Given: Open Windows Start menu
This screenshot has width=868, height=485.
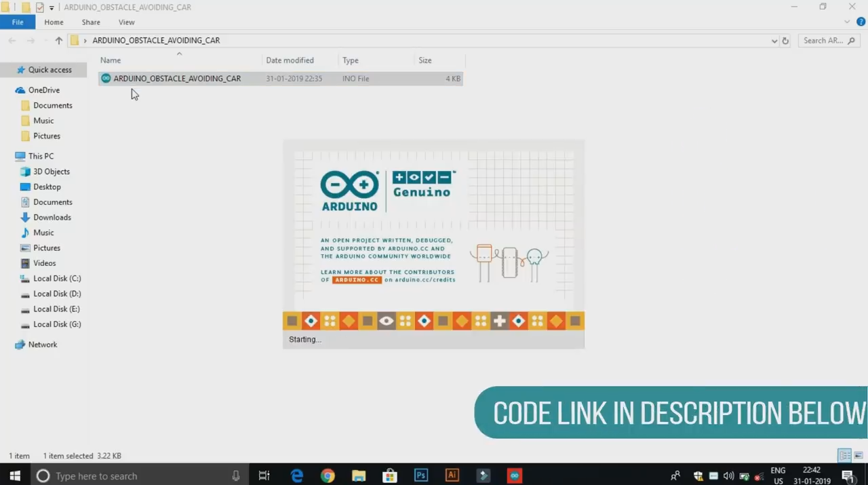Looking at the screenshot, I should tap(15, 476).
